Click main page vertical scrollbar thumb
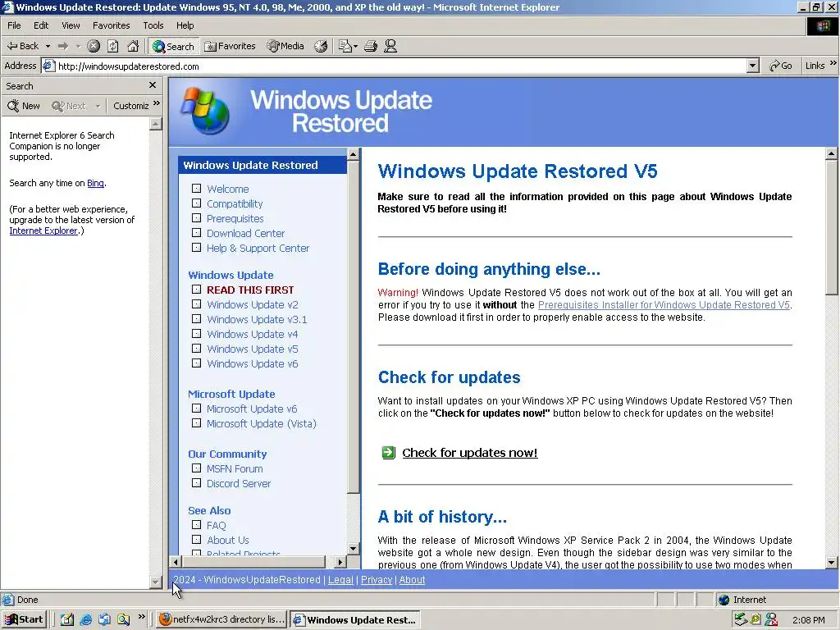Screen dimensions: 840x630 click(x=832, y=228)
